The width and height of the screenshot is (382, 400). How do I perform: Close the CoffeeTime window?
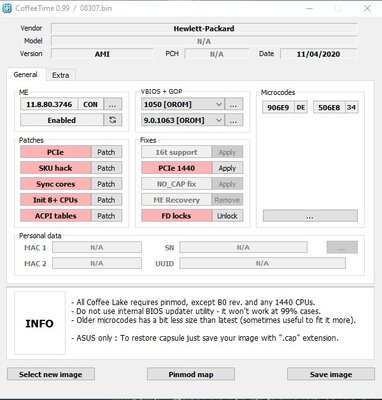pyautogui.click(x=367, y=8)
